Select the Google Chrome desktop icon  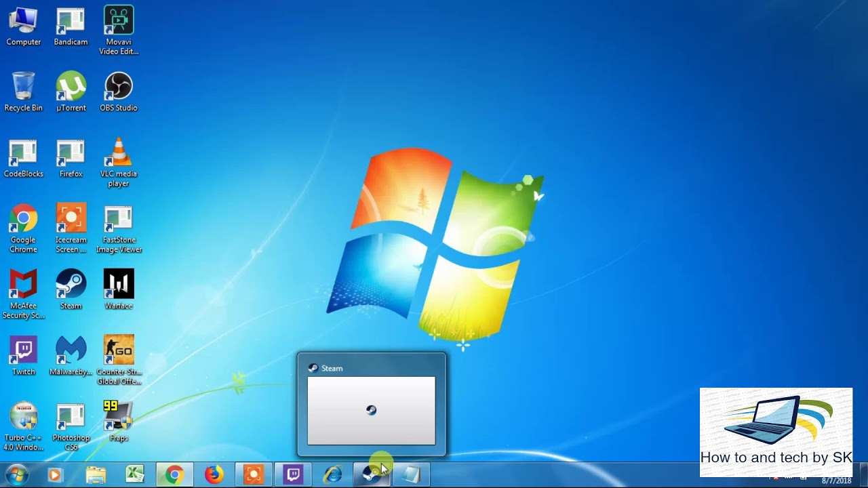24,229
